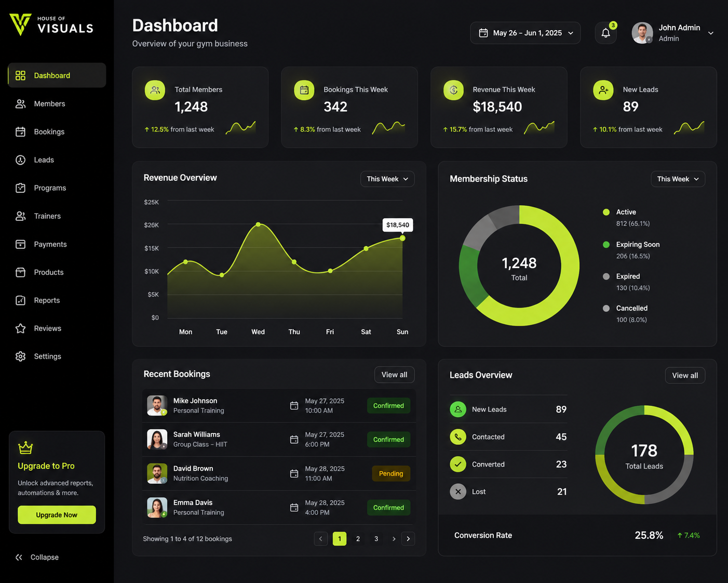Select Dashboard in the sidebar
The height and width of the screenshot is (583, 728).
[x=57, y=75]
